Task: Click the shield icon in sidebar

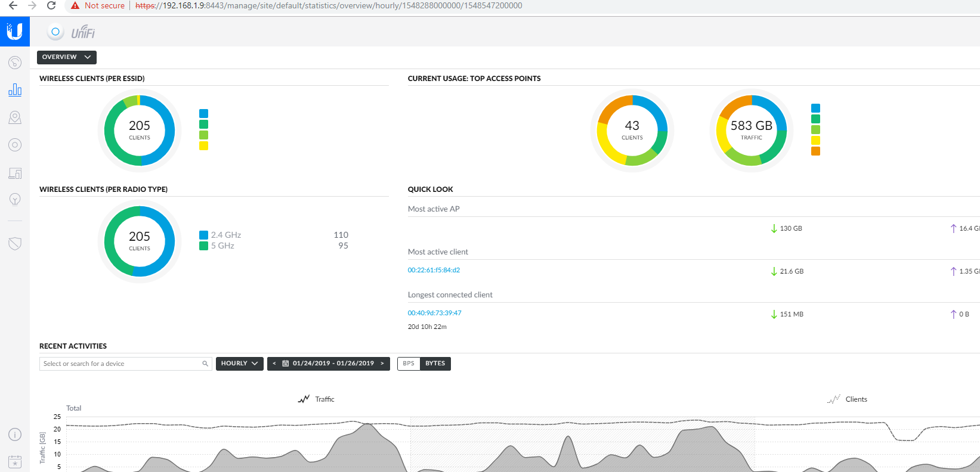Action: point(15,243)
